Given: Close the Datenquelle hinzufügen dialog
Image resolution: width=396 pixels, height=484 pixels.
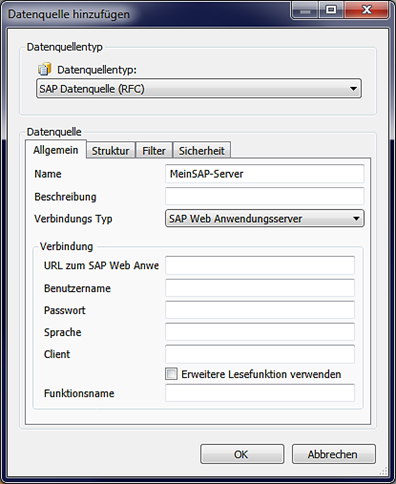Looking at the screenshot, I should (x=366, y=10).
